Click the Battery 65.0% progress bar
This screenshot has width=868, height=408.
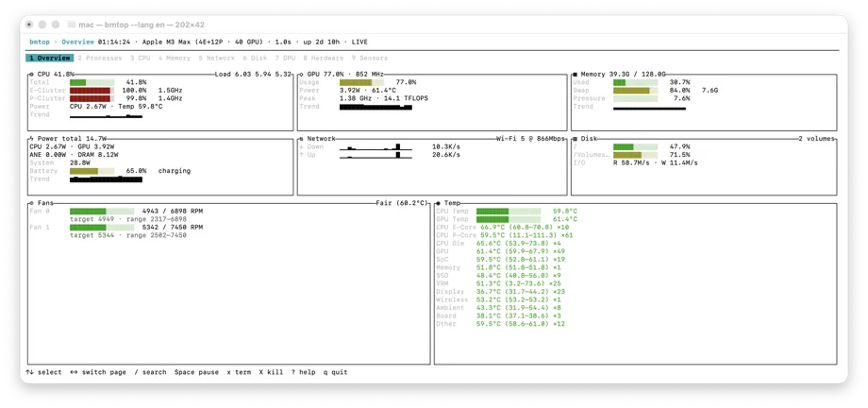point(92,171)
